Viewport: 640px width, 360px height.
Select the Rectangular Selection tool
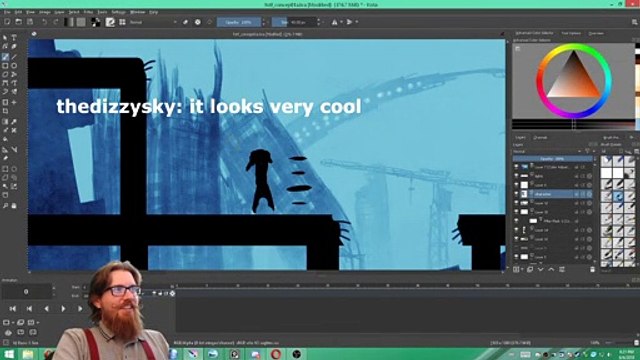pyautogui.click(x=5, y=169)
